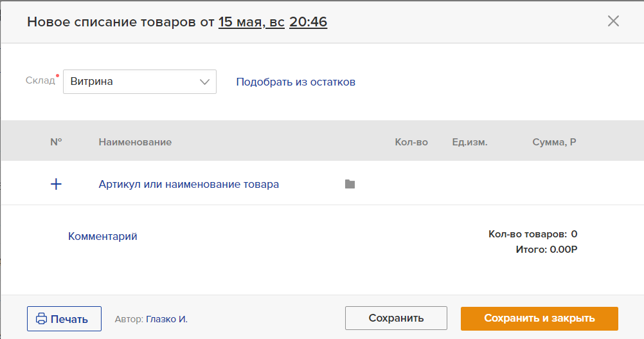The width and height of the screenshot is (644, 339).
Task: Click the orange Сохранить и закрыть button
Action: tap(539, 318)
